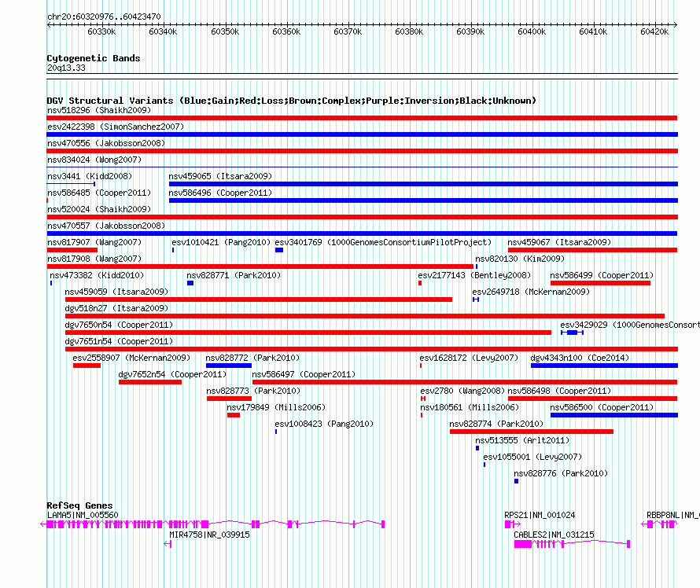Open the nsv473382 (Kidd2010) label
The width and height of the screenshot is (700, 588).
[97, 275]
